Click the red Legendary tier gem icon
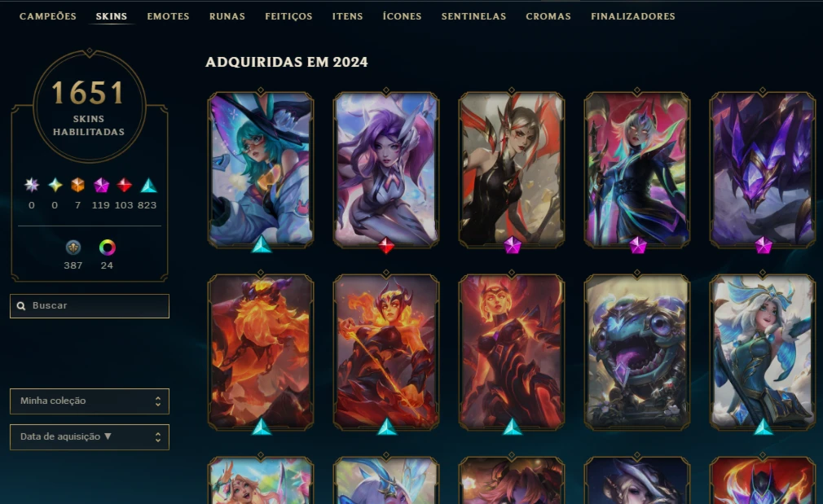Viewport: 823px width, 504px height. click(x=124, y=185)
